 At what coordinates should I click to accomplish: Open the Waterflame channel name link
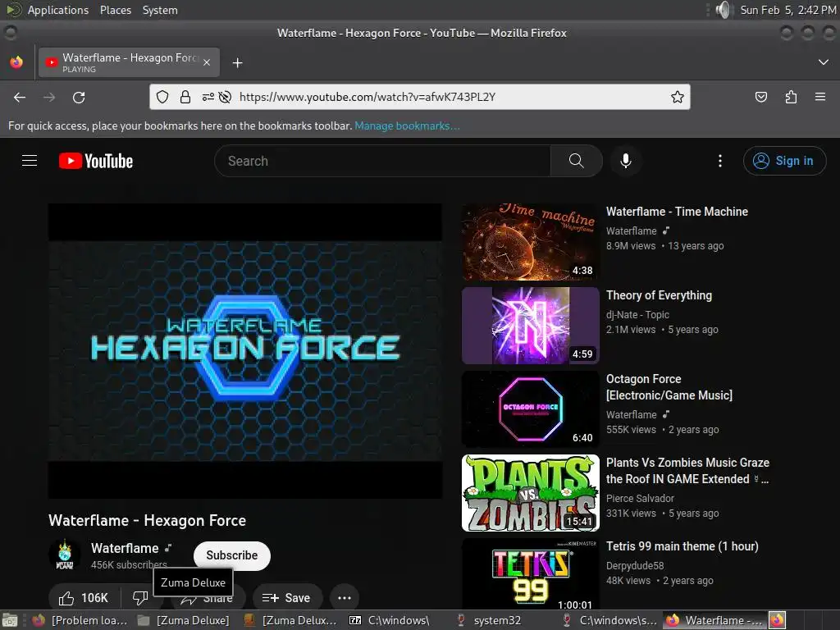[x=125, y=548]
